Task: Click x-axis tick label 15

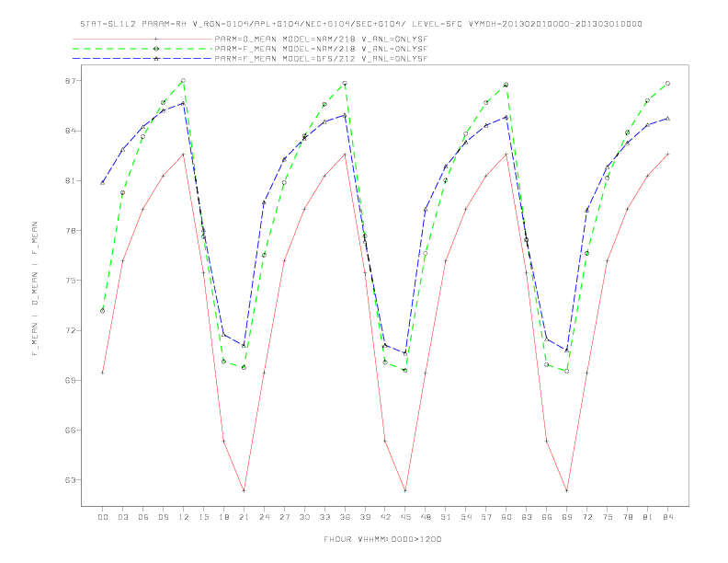Action: click(x=203, y=517)
